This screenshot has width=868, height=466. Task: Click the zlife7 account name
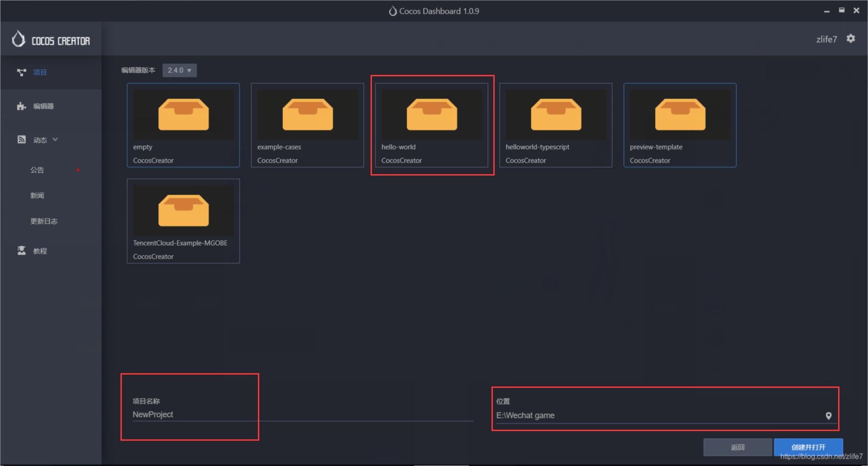coord(827,39)
